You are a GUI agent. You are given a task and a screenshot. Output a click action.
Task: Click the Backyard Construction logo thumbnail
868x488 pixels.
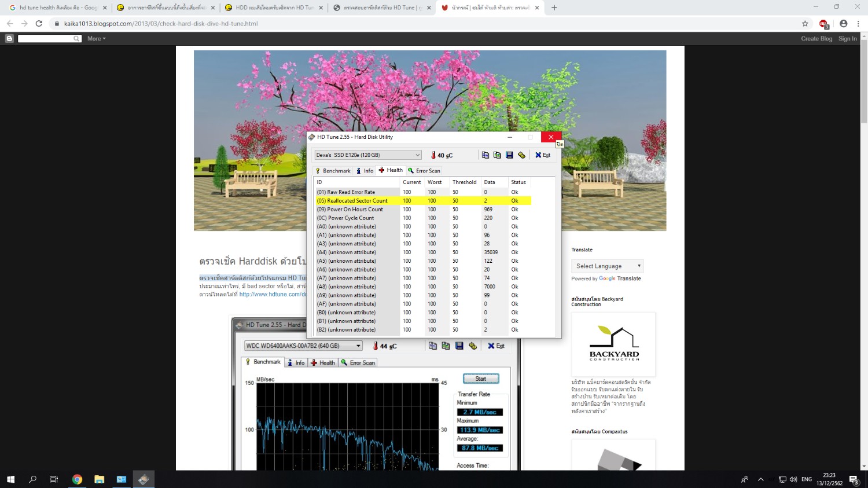(613, 344)
